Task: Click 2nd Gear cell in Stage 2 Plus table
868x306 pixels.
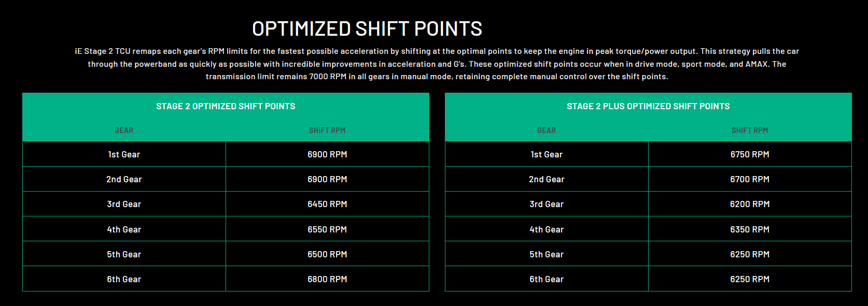Action: coord(547,179)
